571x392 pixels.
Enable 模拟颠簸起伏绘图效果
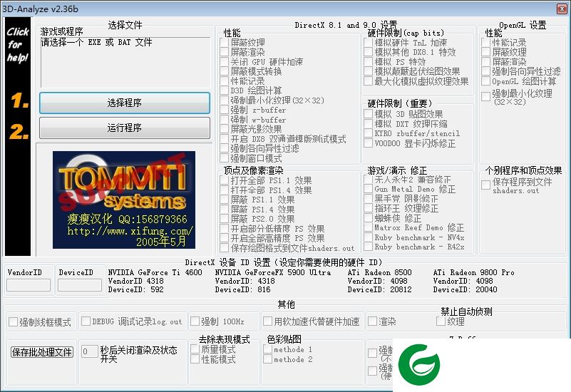click(368, 71)
